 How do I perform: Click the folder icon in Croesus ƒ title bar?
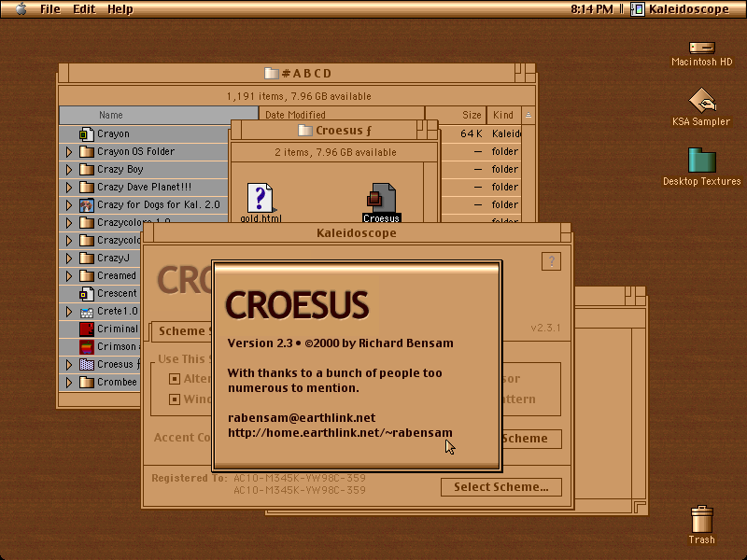point(305,130)
